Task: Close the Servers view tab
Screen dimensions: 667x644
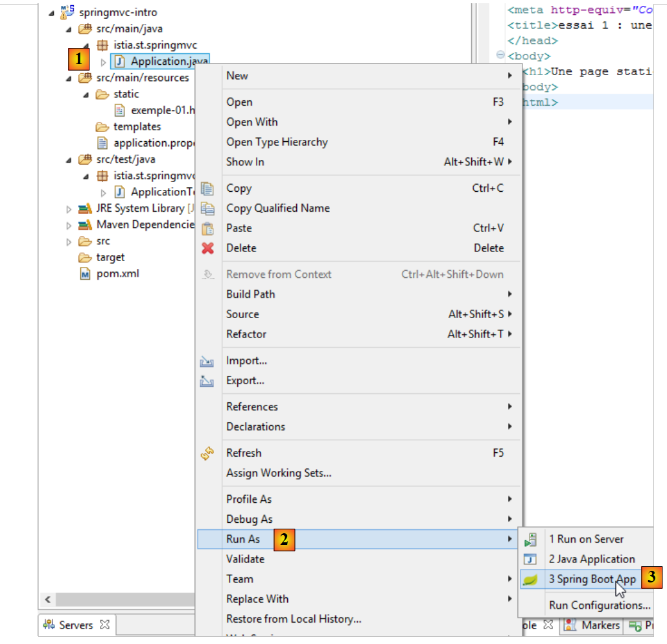Action: 104,625
